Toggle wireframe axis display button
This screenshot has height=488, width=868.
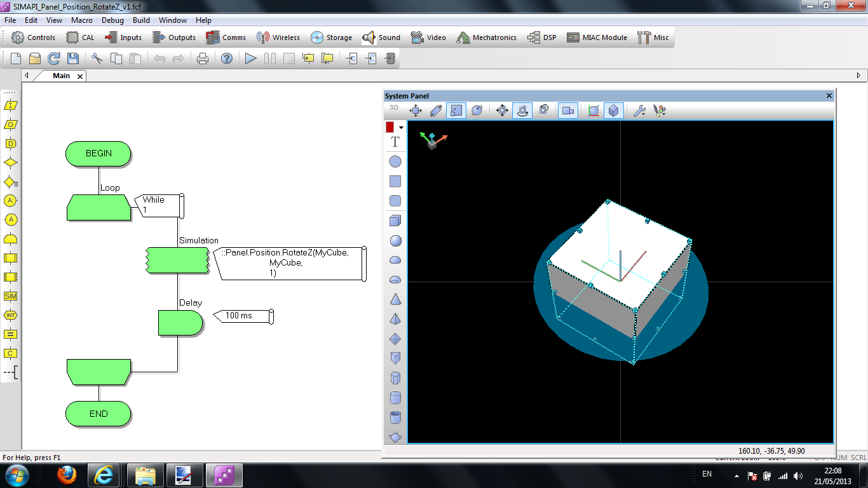(x=593, y=111)
